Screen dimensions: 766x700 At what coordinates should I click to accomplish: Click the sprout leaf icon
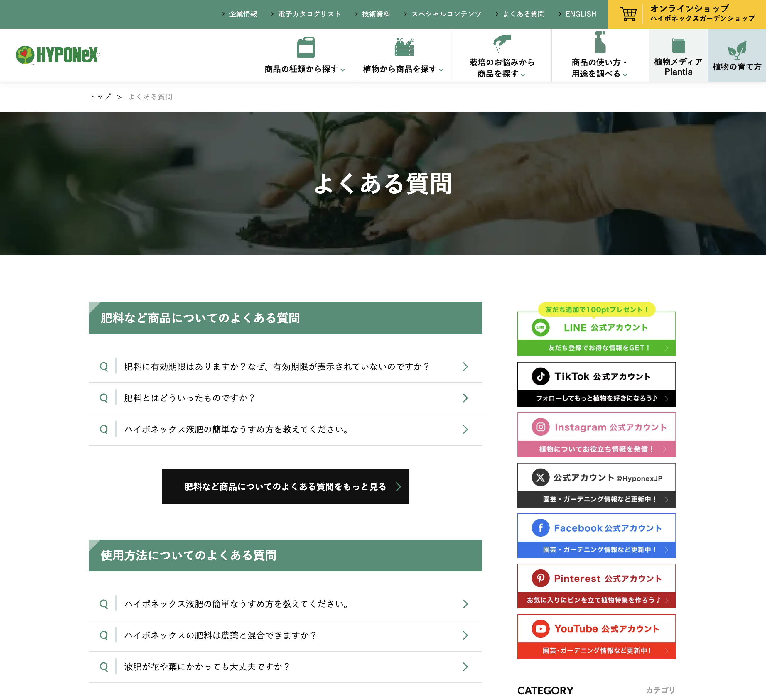(x=737, y=50)
